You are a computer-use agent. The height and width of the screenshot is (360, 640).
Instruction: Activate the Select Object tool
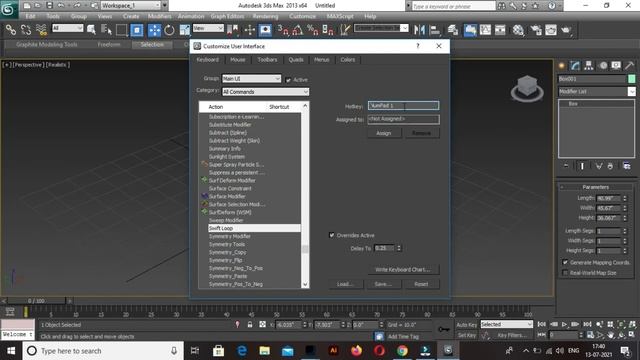(91, 30)
